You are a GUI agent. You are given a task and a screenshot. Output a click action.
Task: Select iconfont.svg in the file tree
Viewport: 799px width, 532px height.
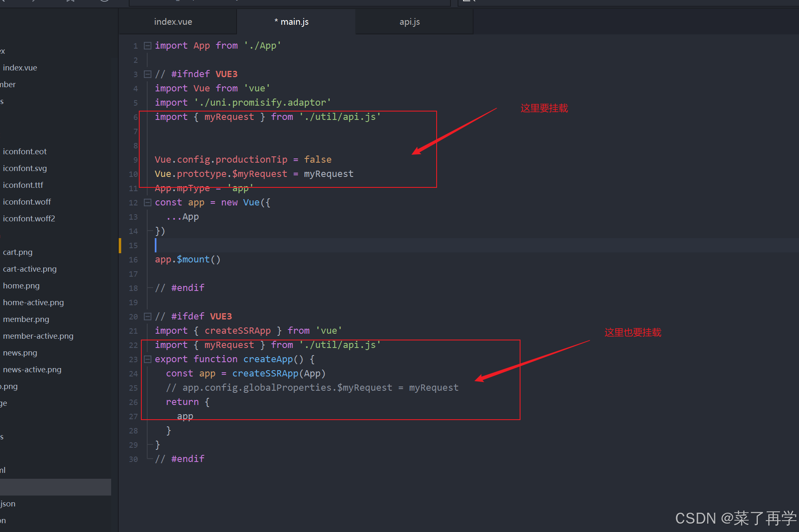tap(25, 168)
